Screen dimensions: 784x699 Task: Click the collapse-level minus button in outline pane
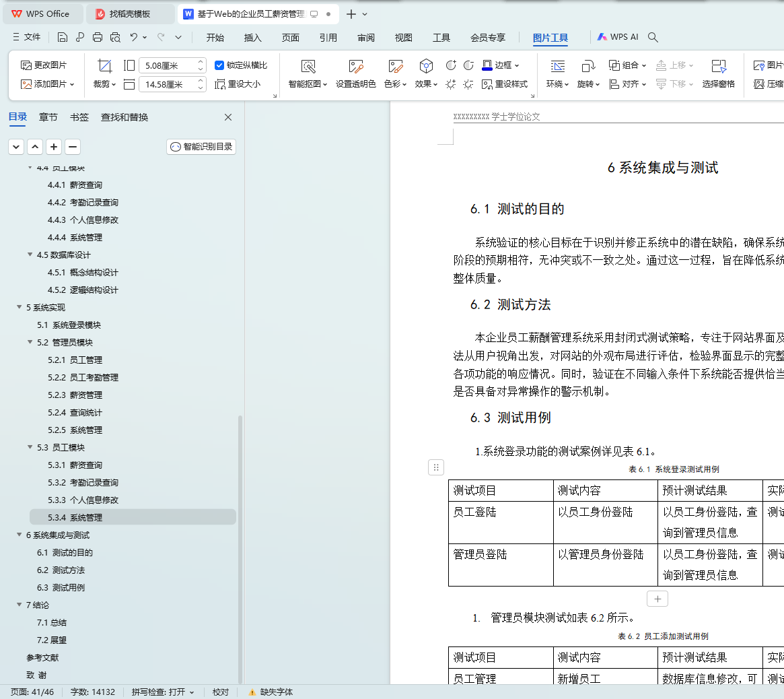pos(73,147)
